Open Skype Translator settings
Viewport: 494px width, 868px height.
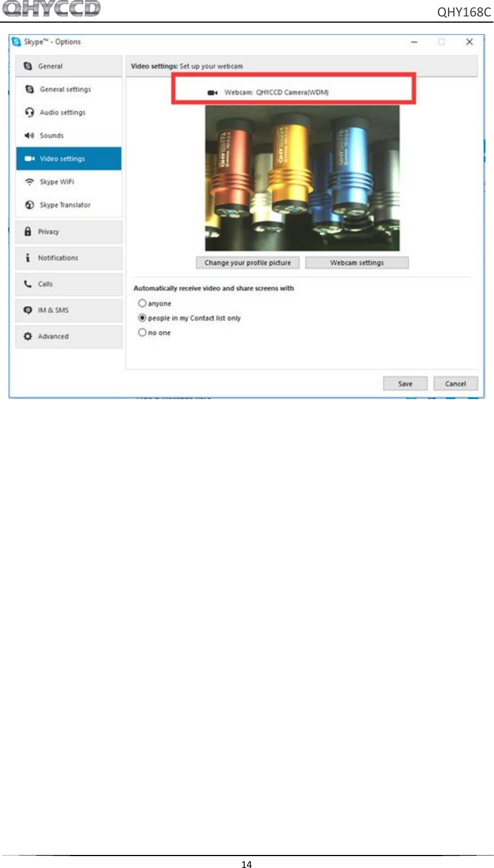tap(69, 205)
